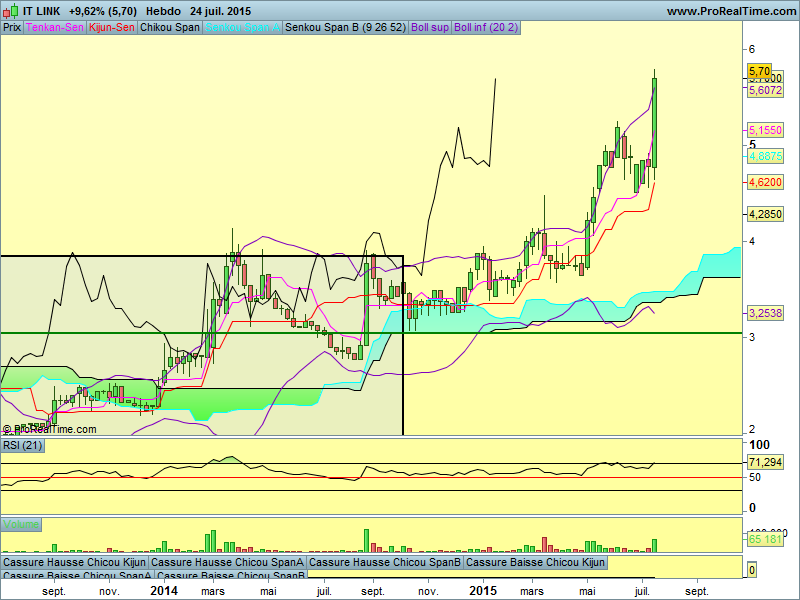Select Cassure Hausse Chicou Kijun tab

pos(74,562)
